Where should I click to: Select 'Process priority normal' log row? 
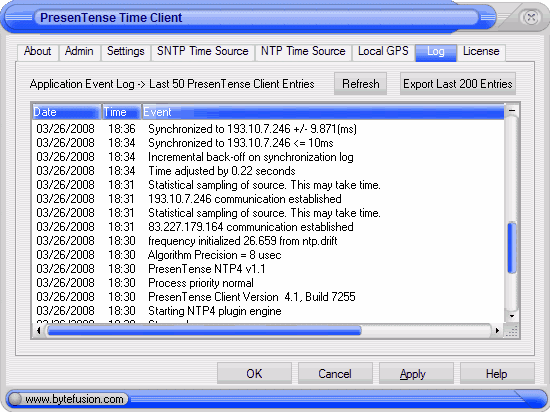268,283
